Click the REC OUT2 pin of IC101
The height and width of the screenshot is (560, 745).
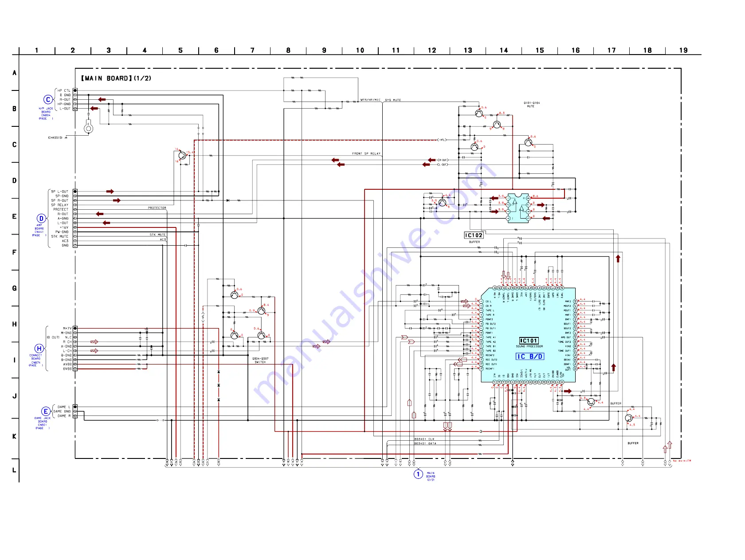tap(491, 360)
